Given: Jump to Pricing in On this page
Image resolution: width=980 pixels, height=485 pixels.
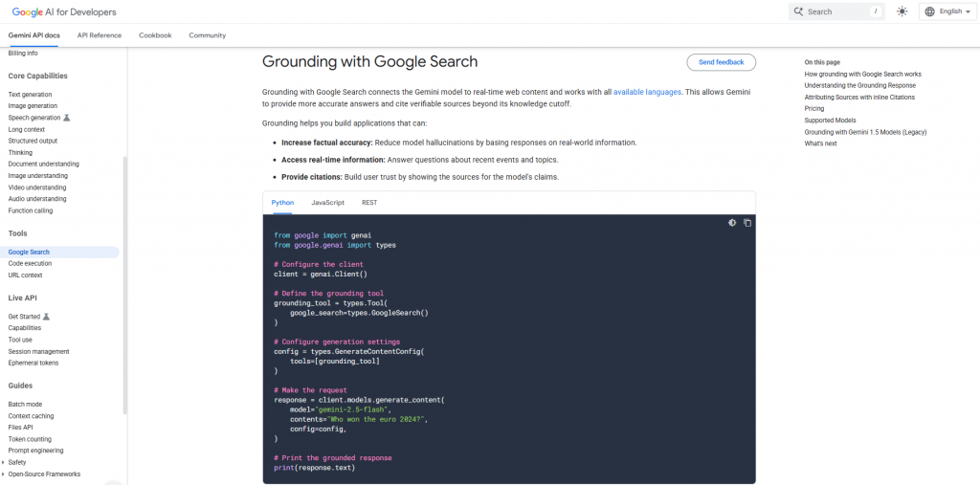Looking at the screenshot, I should pos(814,109).
